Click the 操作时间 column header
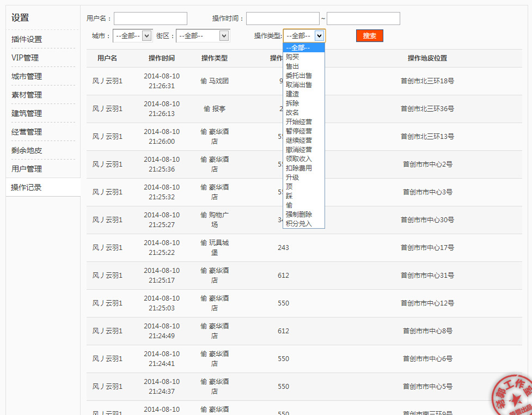532x415 pixels. (x=162, y=58)
